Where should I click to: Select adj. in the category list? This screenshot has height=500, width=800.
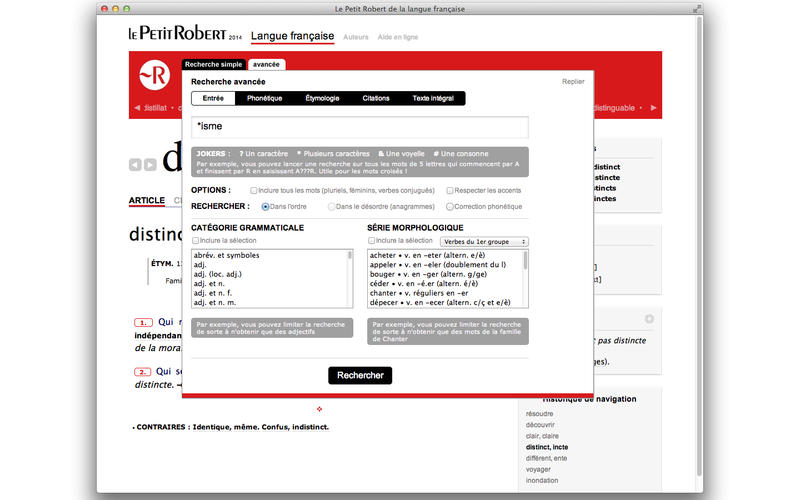pyautogui.click(x=200, y=265)
